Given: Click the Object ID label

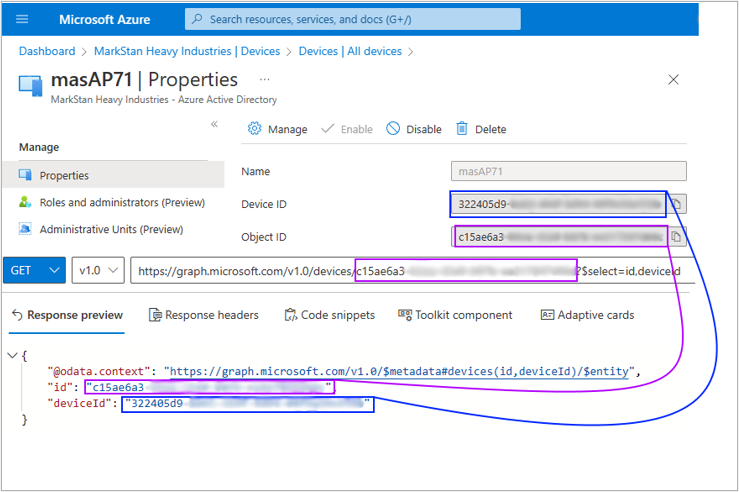Looking at the screenshot, I should 264,237.
